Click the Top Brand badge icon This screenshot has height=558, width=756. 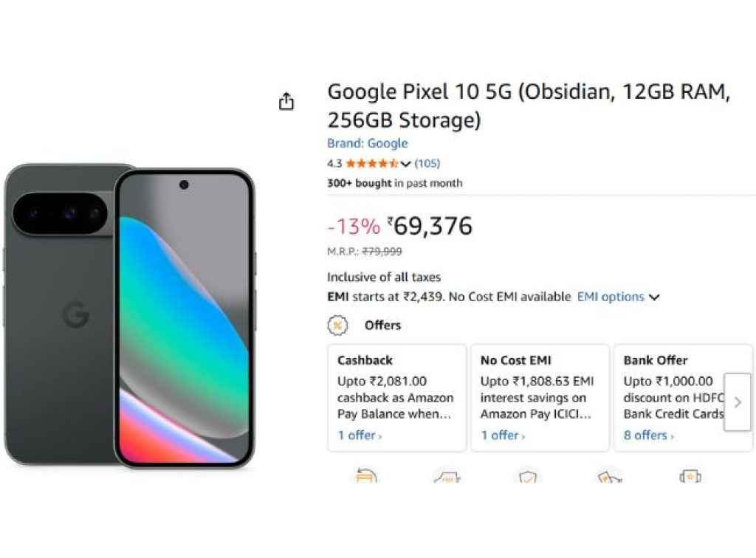tap(692, 476)
